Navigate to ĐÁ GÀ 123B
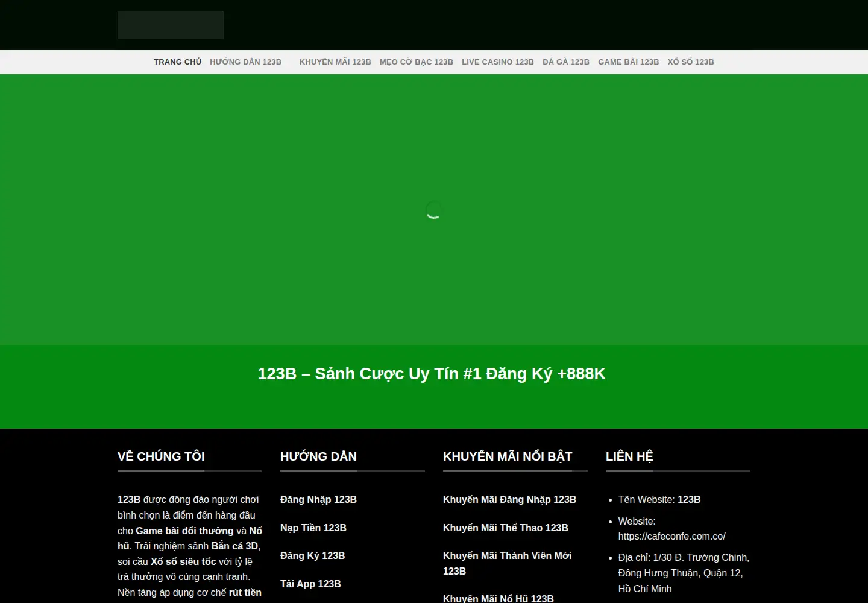868x603 pixels. point(566,62)
